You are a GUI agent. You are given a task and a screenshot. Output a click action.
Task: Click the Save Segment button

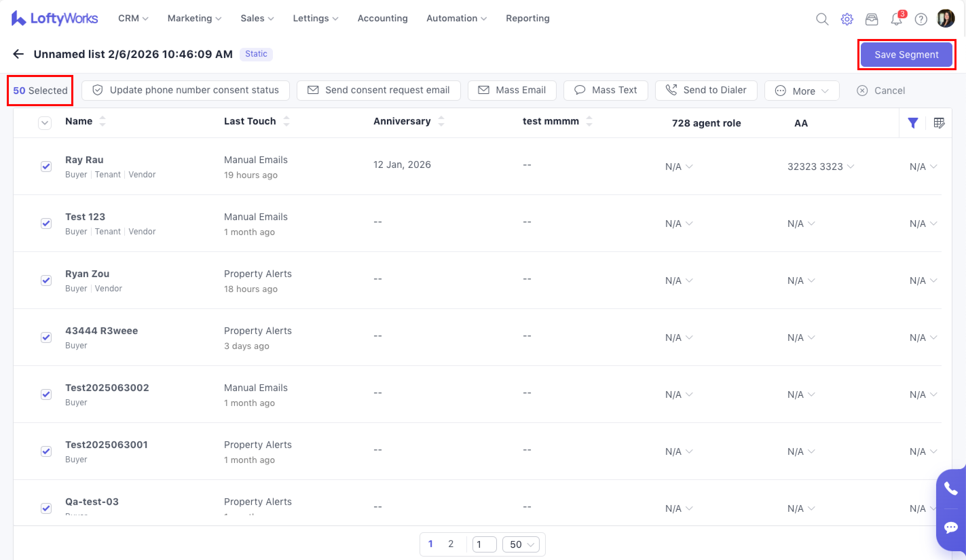tap(906, 55)
